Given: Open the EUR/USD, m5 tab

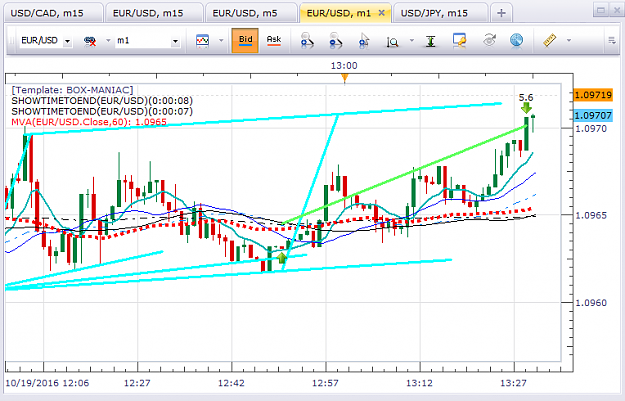Looking at the screenshot, I should (250, 13).
